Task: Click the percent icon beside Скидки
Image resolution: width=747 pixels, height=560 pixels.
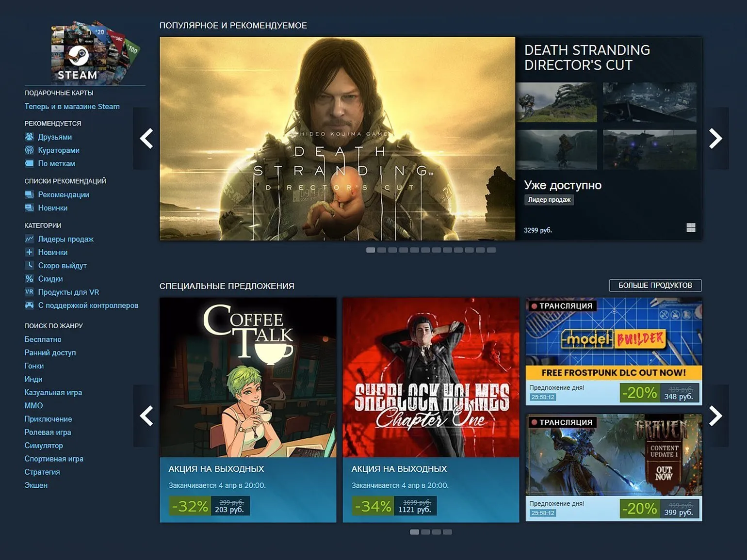Action: coord(30,279)
